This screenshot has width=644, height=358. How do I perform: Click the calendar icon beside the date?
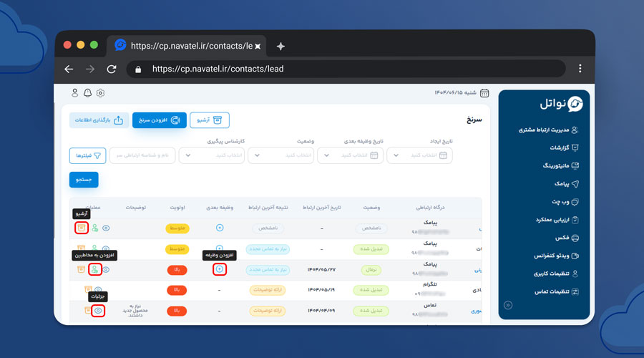[484, 93]
